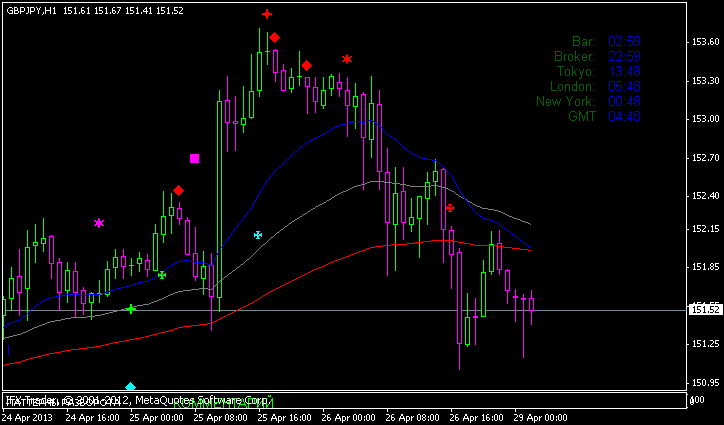Select the red plus marker near 152.12
Viewport: 724px width, 425px height.
tap(450, 208)
